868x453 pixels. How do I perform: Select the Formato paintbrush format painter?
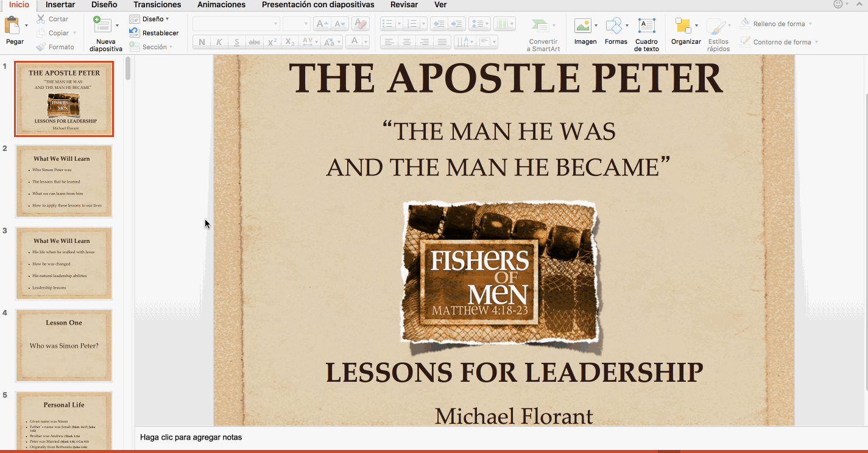pyautogui.click(x=41, y=47)
